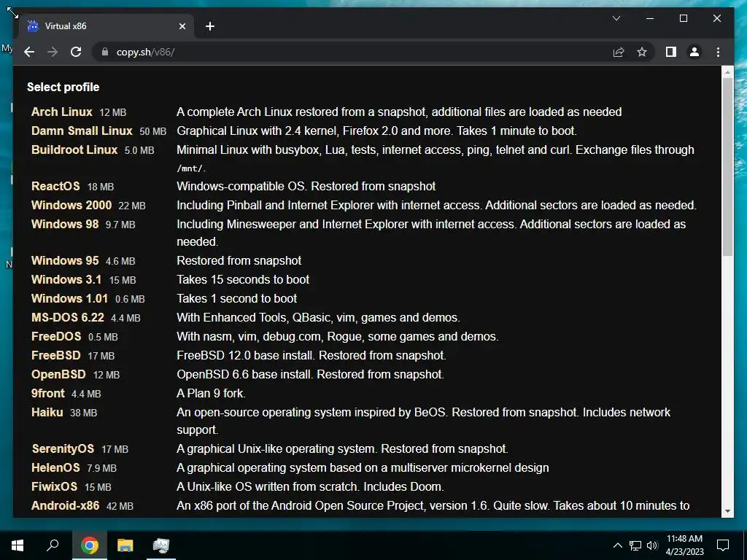This screenshot has height=560, width=747.
Task: Click 'Includes Doom' FiwixOS description
Action: click(310, 487)
